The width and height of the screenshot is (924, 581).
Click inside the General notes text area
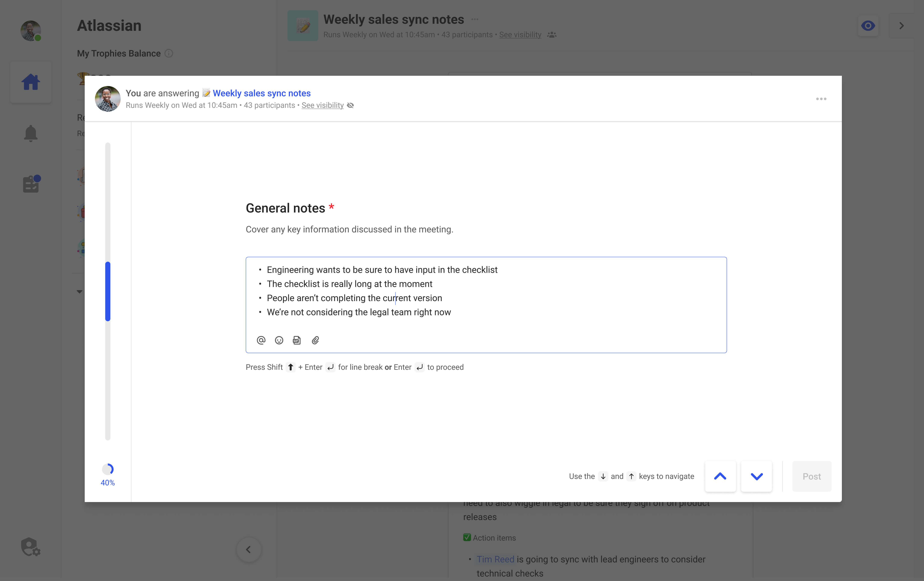click(486, 305)
